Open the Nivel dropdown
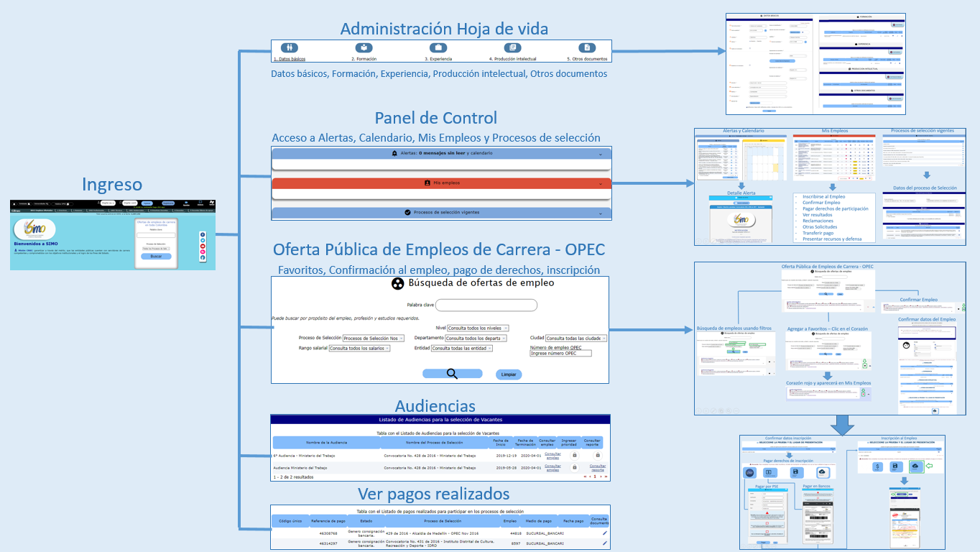The width and height of the screenshot is (980, 552). [x=478, y=328]
